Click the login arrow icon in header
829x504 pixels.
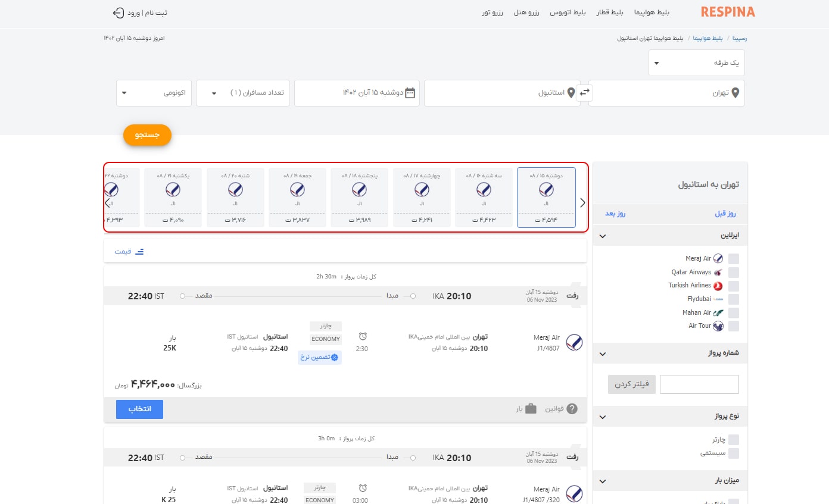click(x=118, y=12)
